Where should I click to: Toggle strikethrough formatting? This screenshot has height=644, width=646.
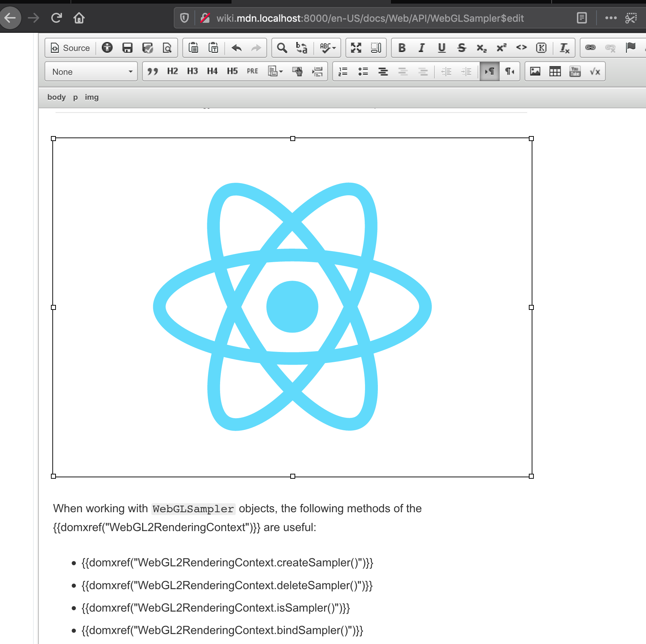point(462,48)
